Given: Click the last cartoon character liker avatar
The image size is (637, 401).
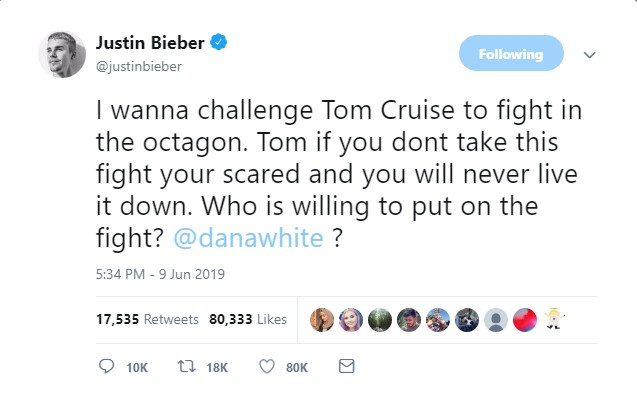Looking at the screenshot, I should (x=552, y=320).
